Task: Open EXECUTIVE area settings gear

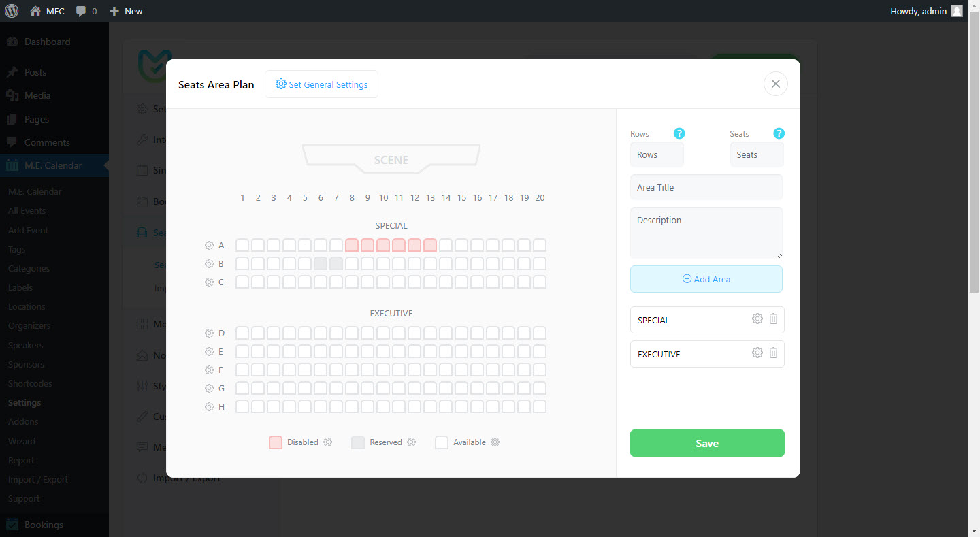Action: click(757, 353)
